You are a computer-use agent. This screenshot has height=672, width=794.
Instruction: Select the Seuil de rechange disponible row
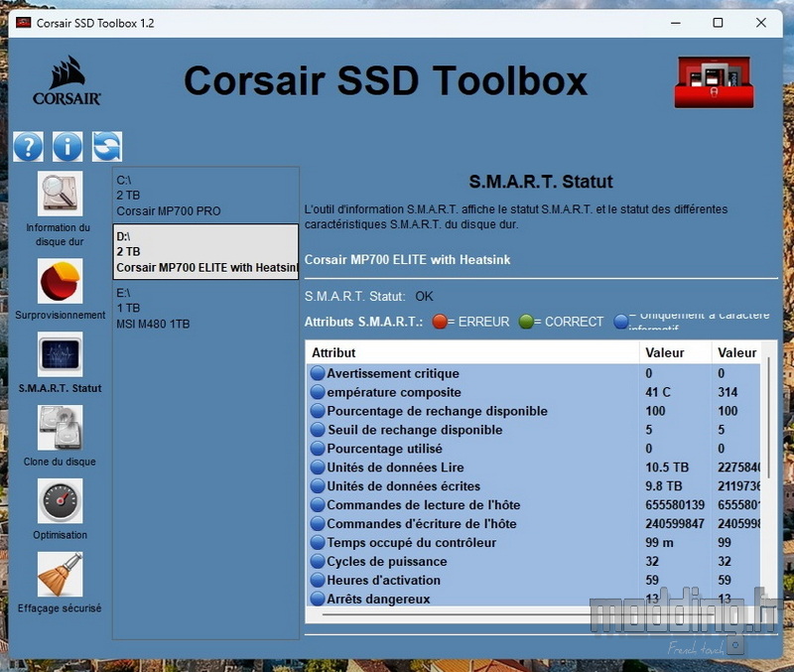(x=534, y=430)
